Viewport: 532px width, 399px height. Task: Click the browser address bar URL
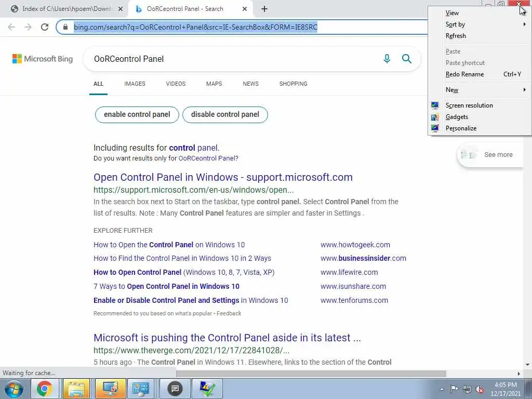195,27
